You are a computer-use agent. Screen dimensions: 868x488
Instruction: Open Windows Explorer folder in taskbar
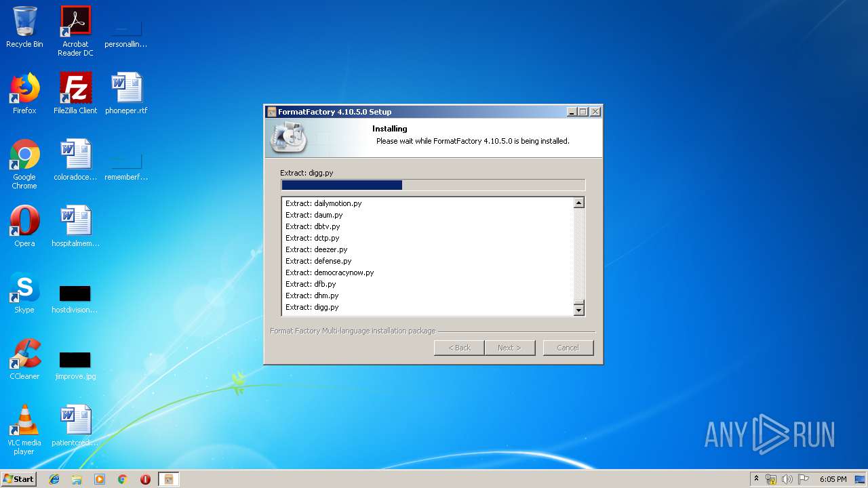(77, 479)
